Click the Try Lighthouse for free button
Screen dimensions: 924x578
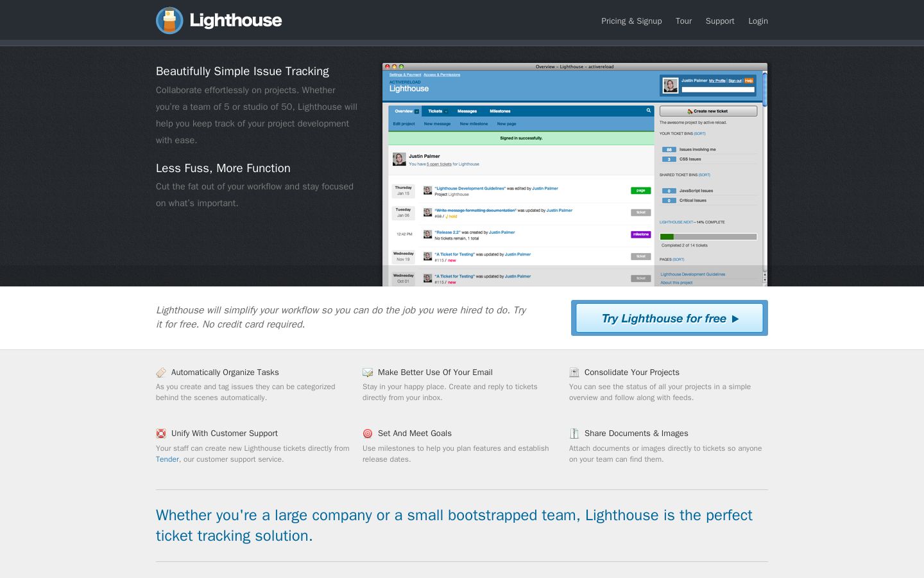pos(669,318)
